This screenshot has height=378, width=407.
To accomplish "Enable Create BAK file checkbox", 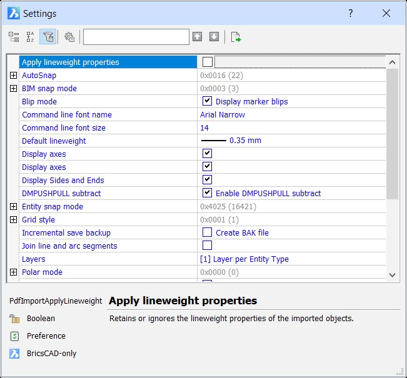I will [x=207, y=232].
